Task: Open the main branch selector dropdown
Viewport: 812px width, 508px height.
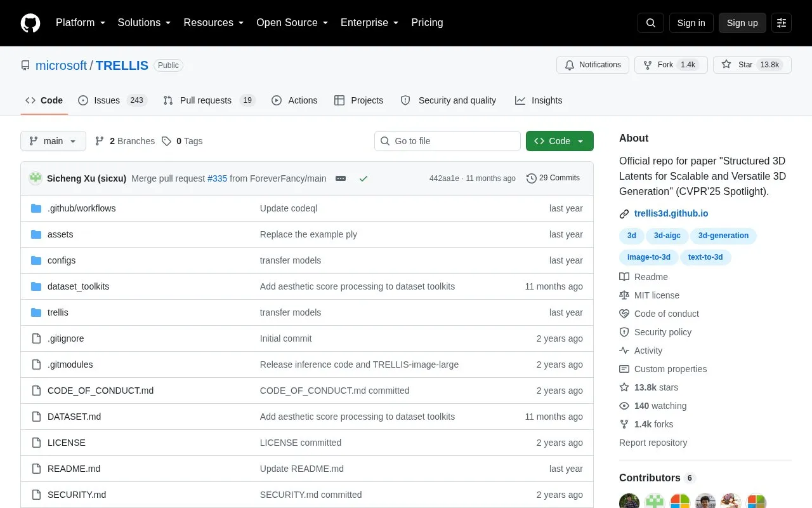Action: pos(53,141)
